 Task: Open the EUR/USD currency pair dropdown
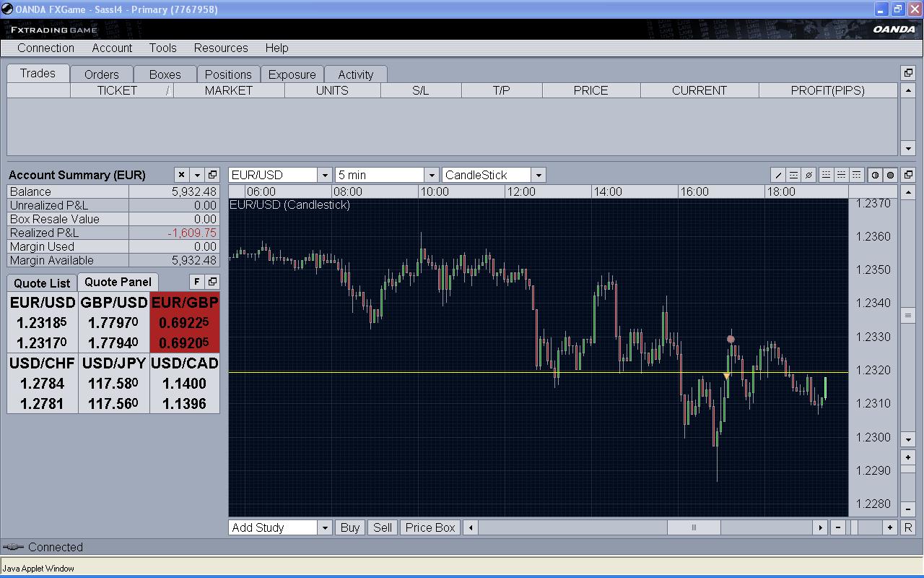click(324, 175)
